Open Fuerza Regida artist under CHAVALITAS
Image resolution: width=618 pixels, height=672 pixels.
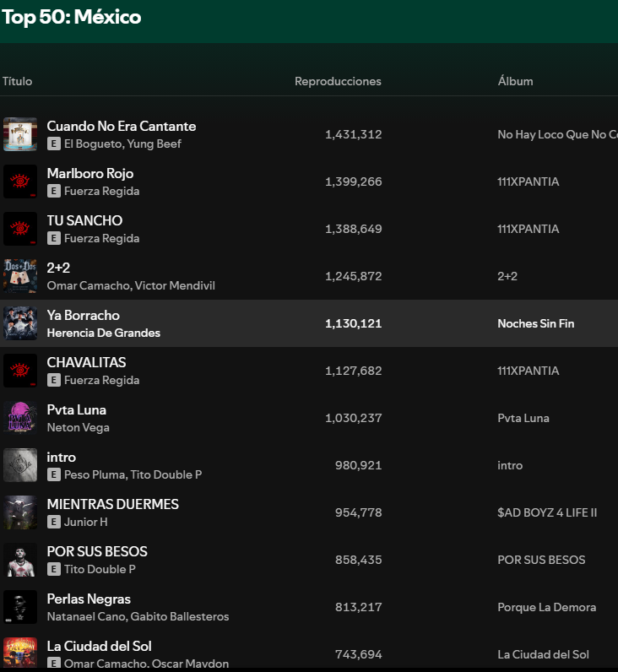(x=101, y=380)
